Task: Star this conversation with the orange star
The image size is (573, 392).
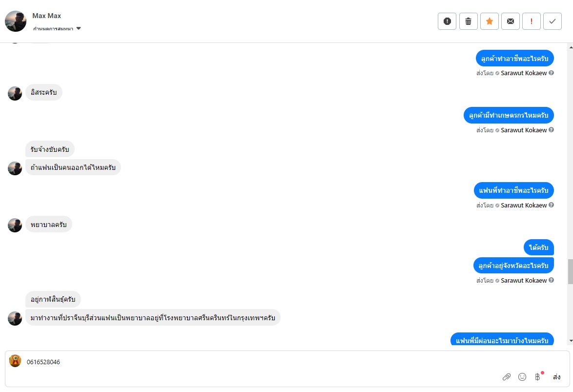Action: pos(490,21)
